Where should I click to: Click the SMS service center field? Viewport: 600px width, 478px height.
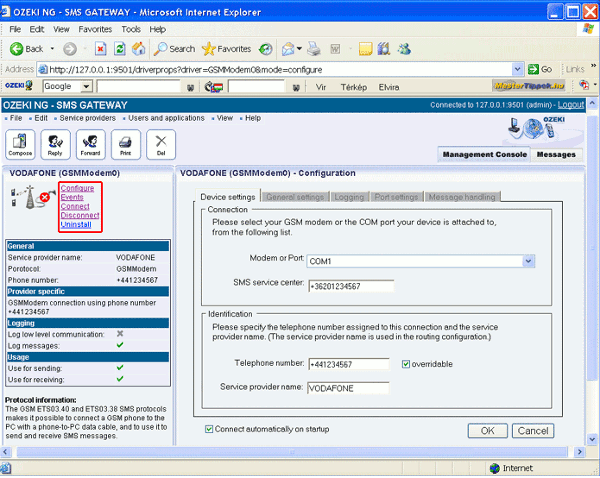[351, 286]
